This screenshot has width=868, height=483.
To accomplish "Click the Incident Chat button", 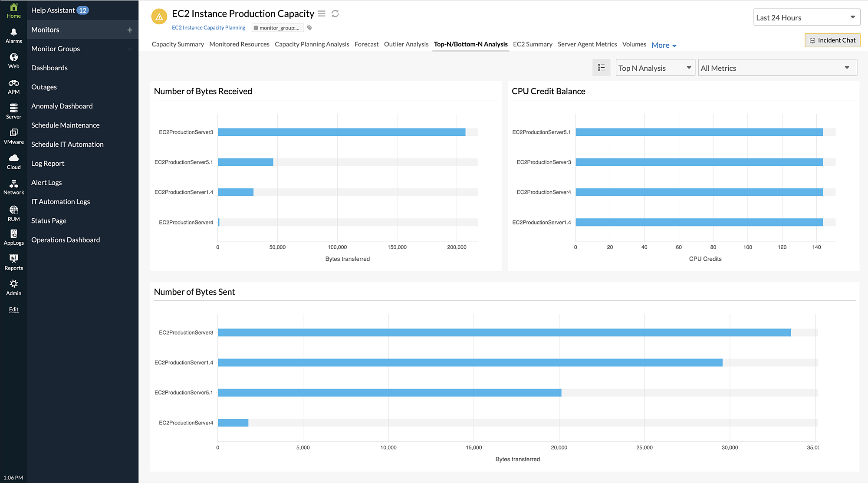I will tap(832, 40).
